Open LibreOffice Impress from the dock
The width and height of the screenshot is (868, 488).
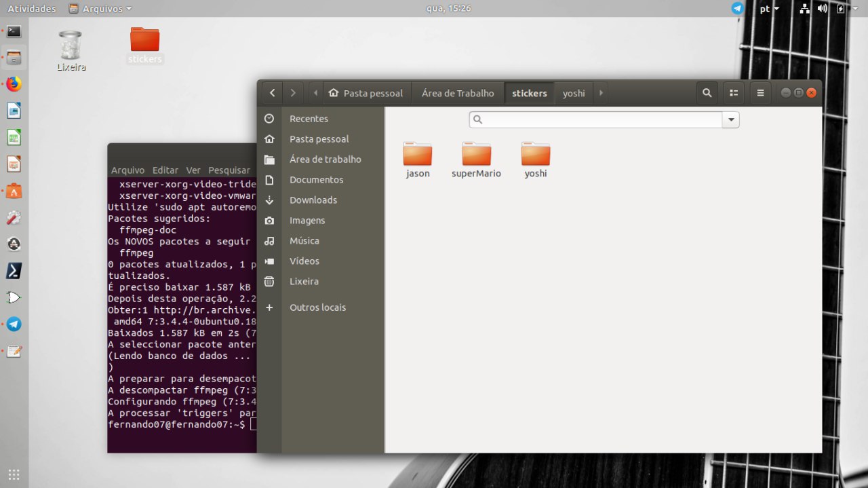tap(14, 164)
